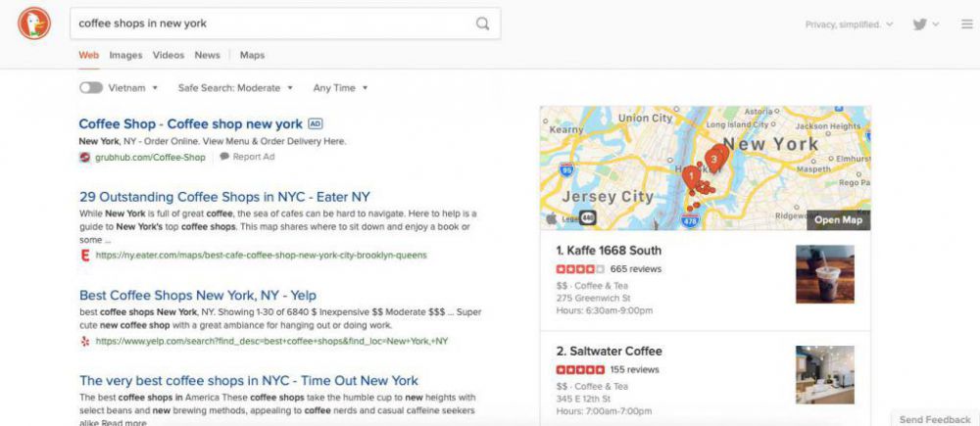This screenshot has height=426, width=980.
Task: Open the Any Time filter dropdown
Action: coord(341,88)
